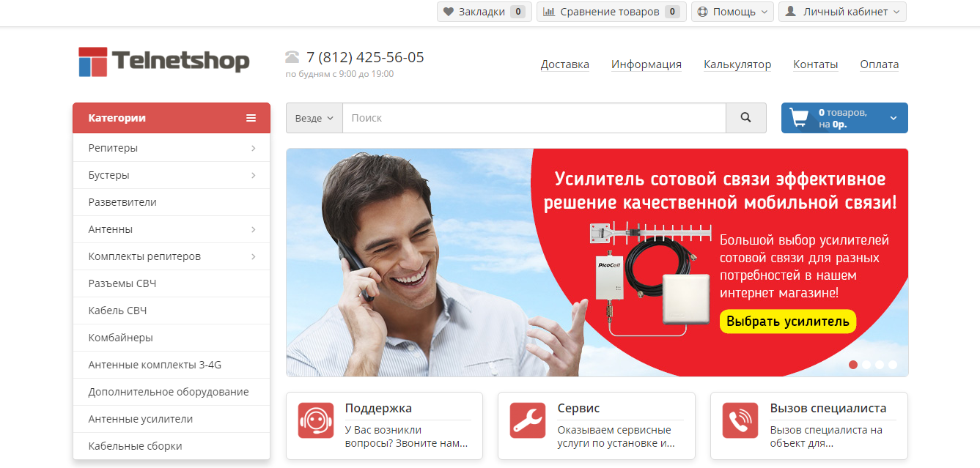Open the cart dropdown chevron
The image size is (980, 468).
click(x=893, y=117)
